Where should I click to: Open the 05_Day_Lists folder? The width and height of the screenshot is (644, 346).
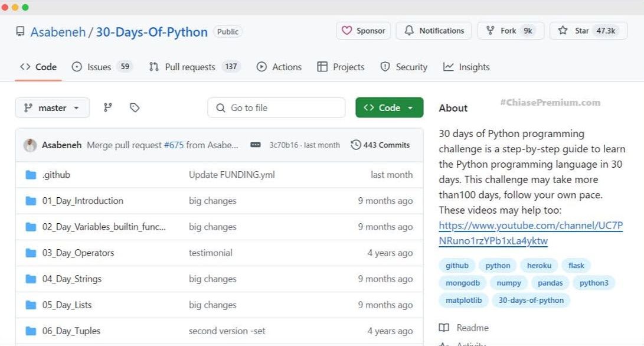click(x=67, y=305)
